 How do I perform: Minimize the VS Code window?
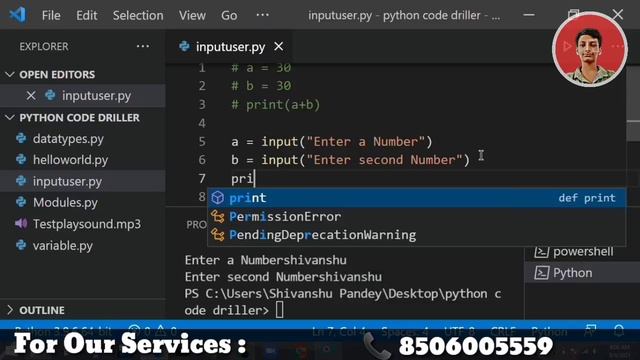(x=529, y=15)
